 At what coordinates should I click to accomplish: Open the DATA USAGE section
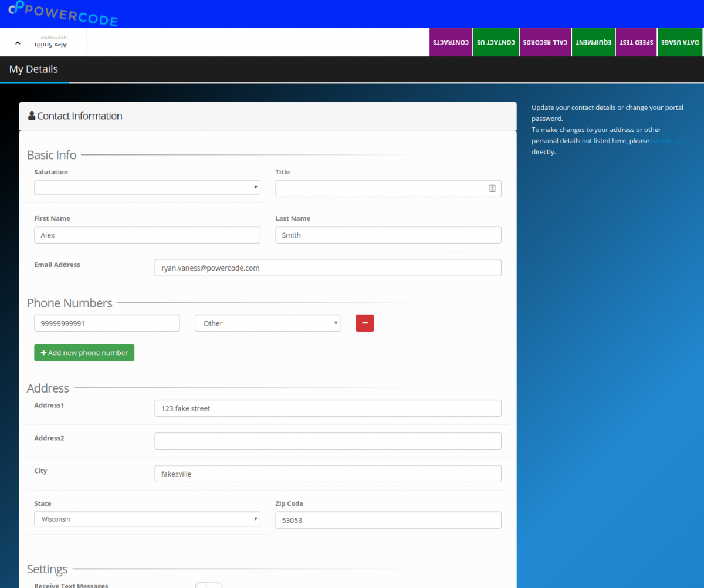point(679,42)
